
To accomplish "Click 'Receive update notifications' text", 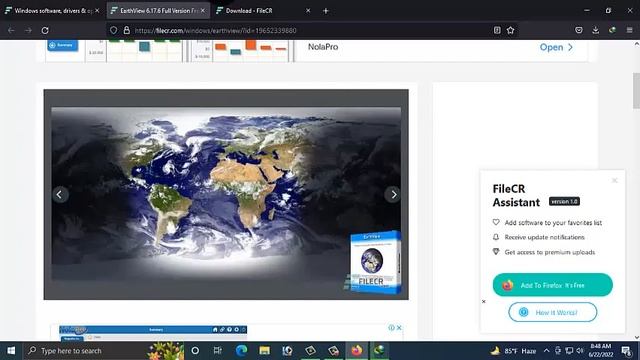I will 544,238.
